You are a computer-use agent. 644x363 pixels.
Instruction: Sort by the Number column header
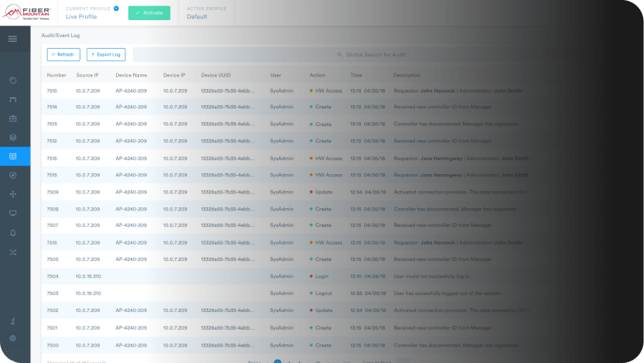click(56, 75)
